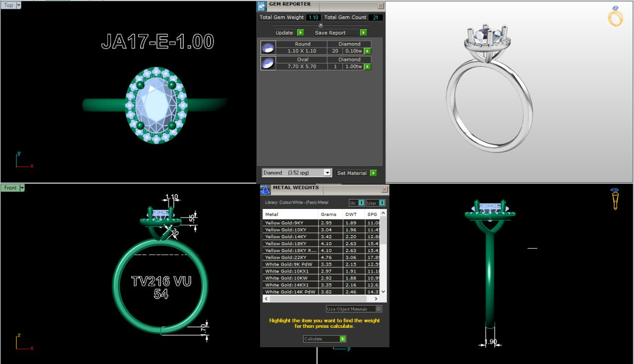634x364 pixels.
Task: Select the Front viewport label
Action: click(x=10, y=188)
